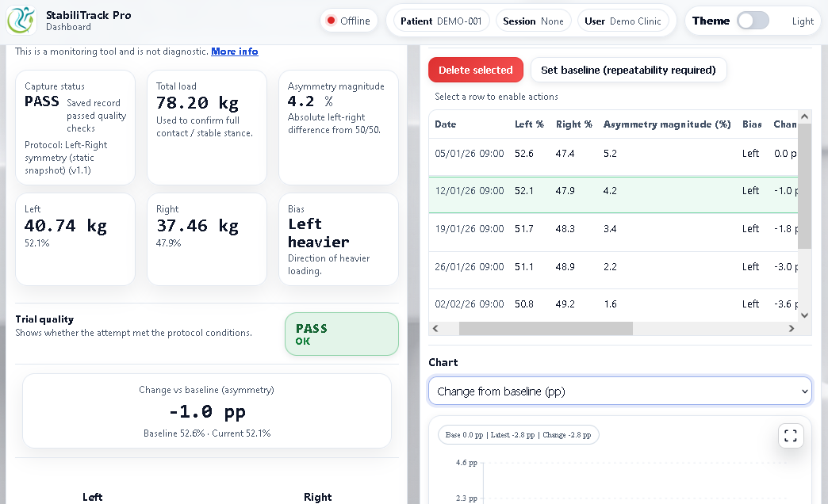Viewport: 828px width, 504px height.
Task: Select the 05/01/26 09:00 table row
Action: [x=613, y=157]
